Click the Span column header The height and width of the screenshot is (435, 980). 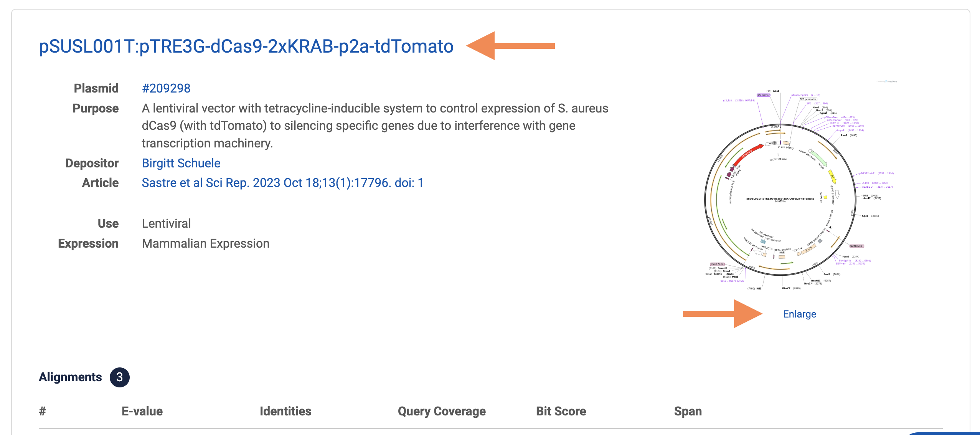[688, 411]
